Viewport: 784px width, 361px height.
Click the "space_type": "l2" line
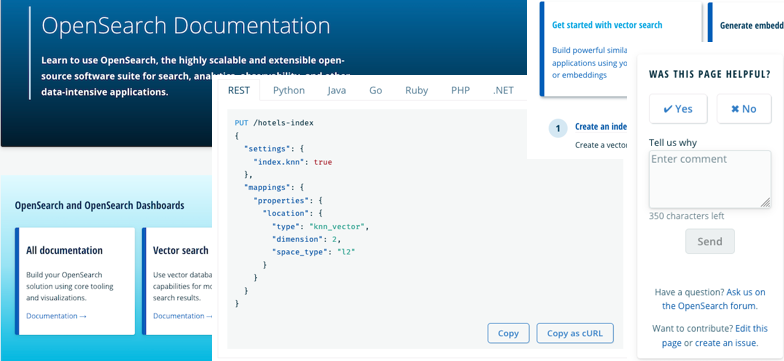pos(313,252)
